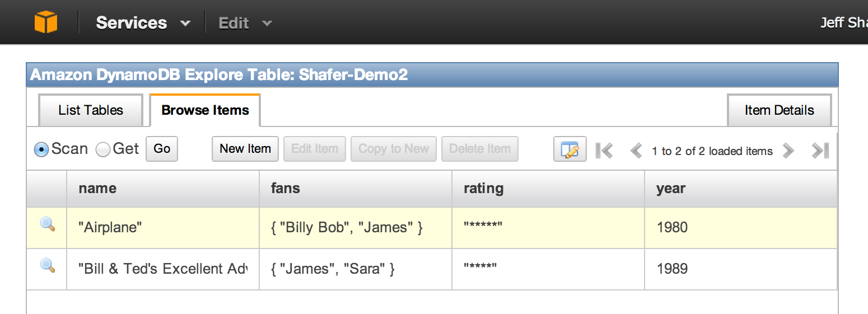Select the Browse Items tab
The image size is (868, 314).
click(x=205, y=110)
